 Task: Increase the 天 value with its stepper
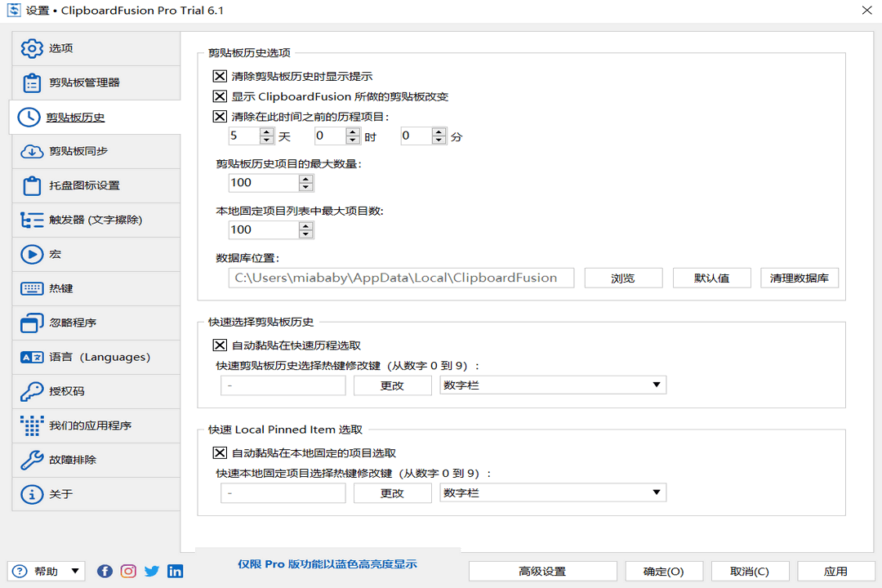point(265,132)
